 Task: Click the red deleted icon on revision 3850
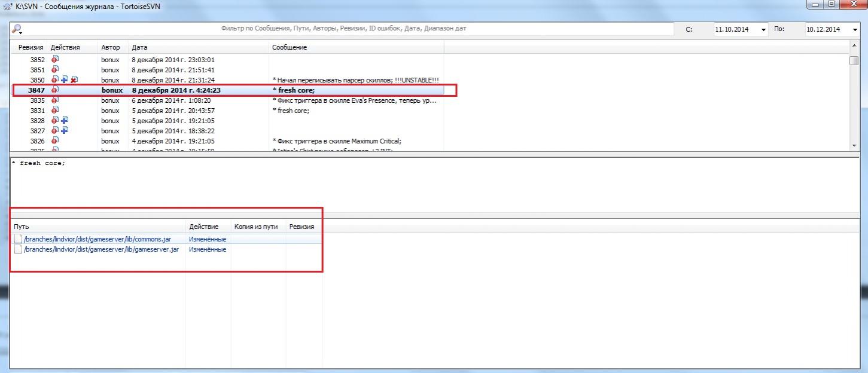pyautogui.click(x=74, y=80)
